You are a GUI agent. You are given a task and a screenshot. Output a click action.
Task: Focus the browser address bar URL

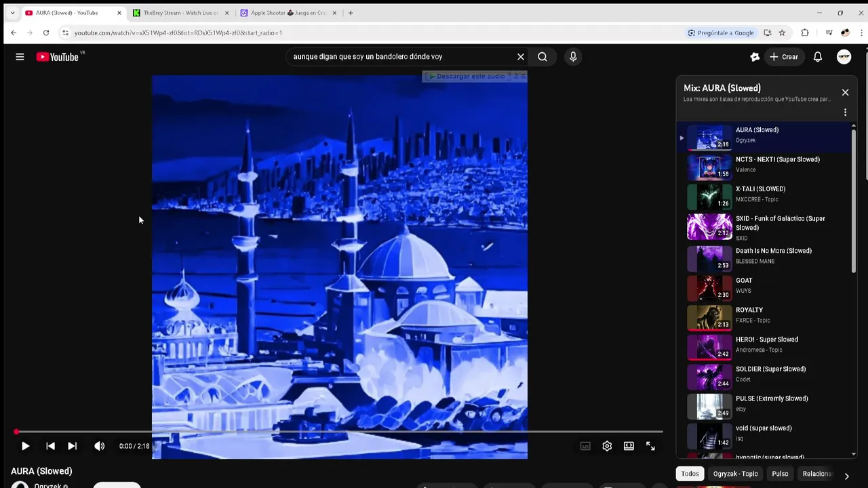coord(178,33)
